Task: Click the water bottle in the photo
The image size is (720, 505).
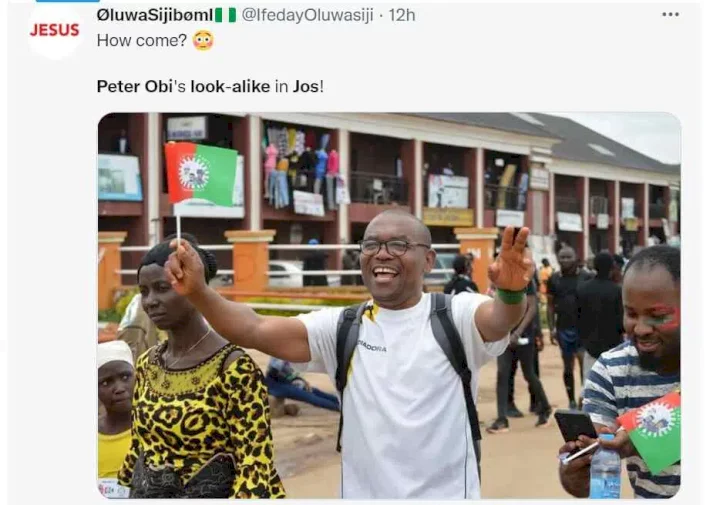Action: 605,467
